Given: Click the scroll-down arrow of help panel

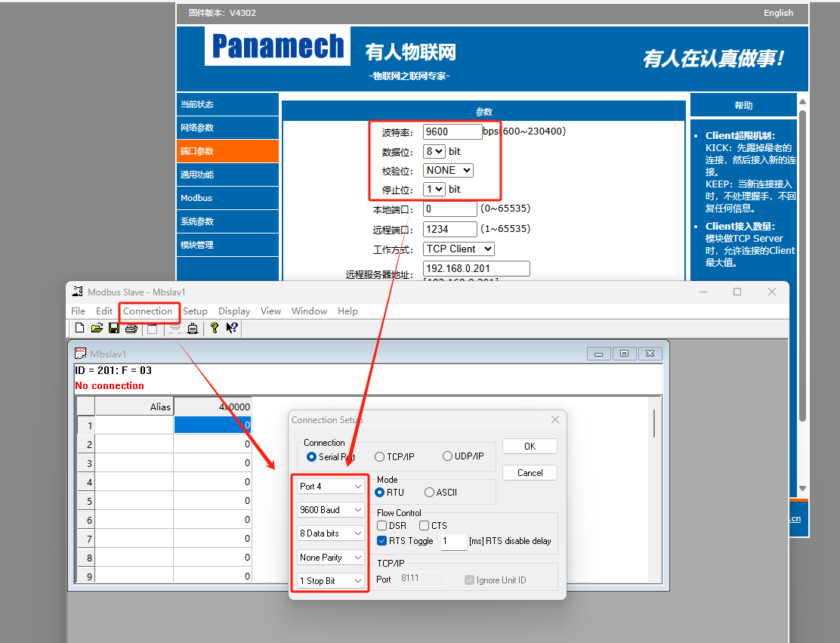Looking at the screenshot, I should click(x=802, y=488).
